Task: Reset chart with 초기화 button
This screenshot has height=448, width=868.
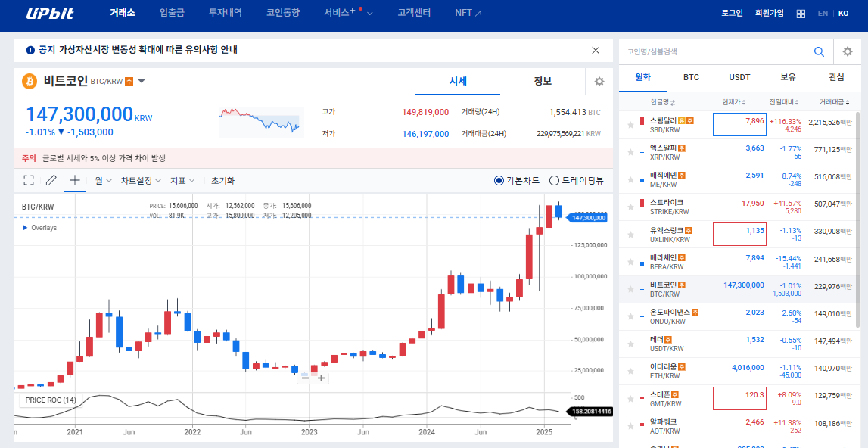Action: pyautogui.click(x=222, y=181)
